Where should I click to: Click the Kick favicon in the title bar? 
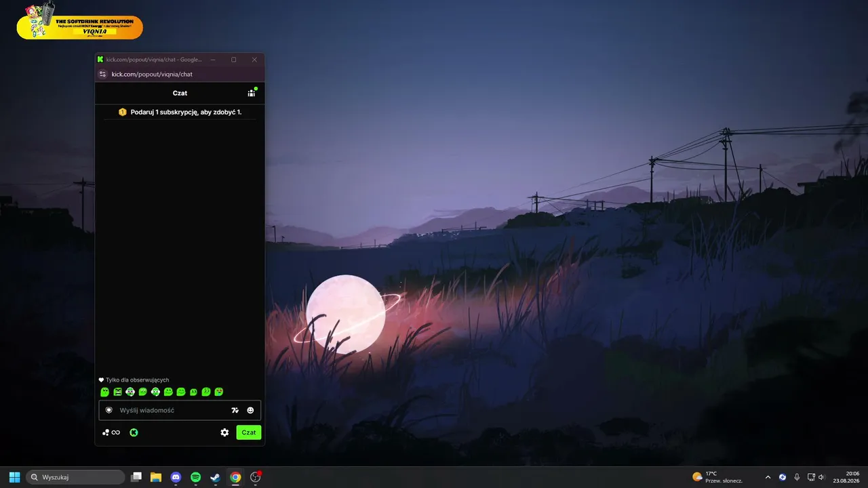pos(100,60)
